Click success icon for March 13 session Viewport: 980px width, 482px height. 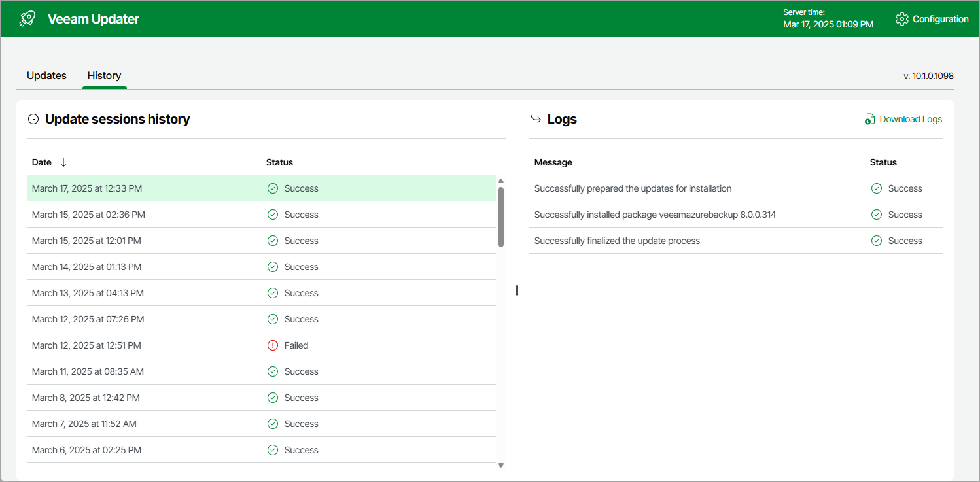click(x=273, y=293)
